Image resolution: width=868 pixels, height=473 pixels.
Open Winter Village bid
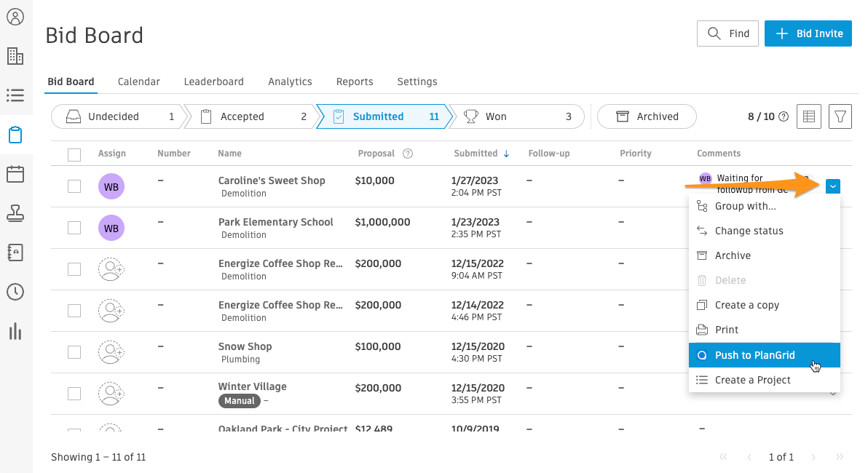click(252, 386)
